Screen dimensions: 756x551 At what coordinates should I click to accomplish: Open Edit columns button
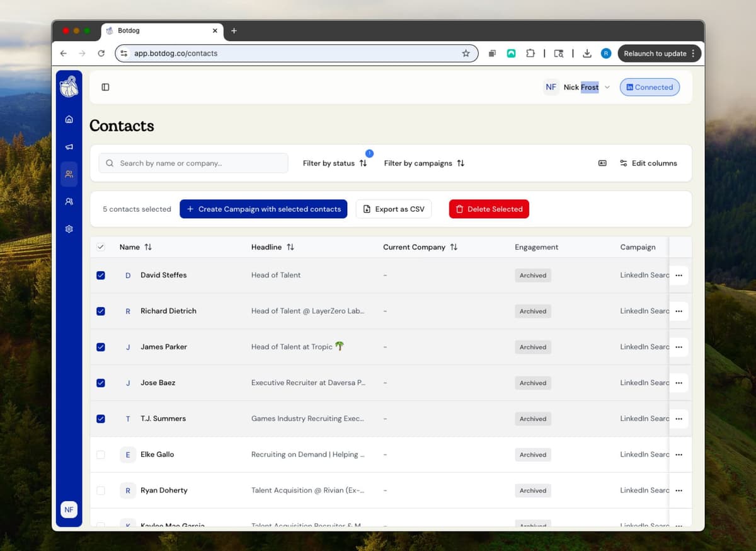648,163
